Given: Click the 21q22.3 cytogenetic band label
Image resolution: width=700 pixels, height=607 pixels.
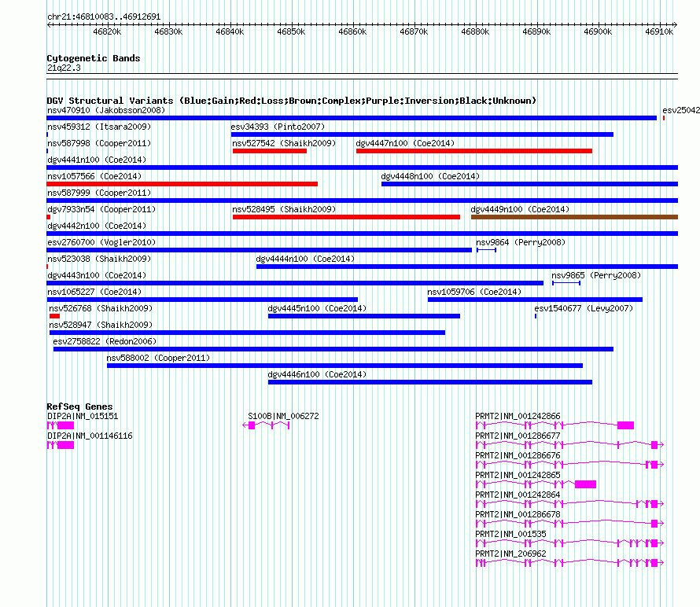Looking at the screenshot, I should [64, 68].
